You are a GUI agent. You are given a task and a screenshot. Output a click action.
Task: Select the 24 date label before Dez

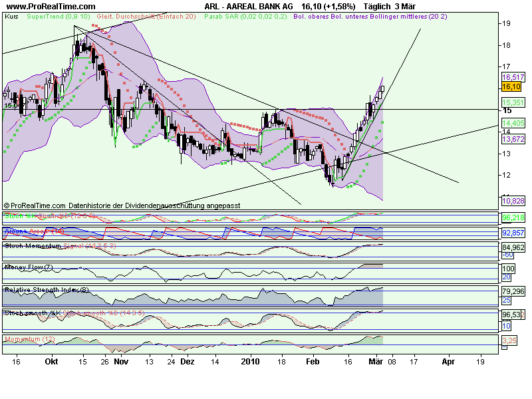(171, 362)
